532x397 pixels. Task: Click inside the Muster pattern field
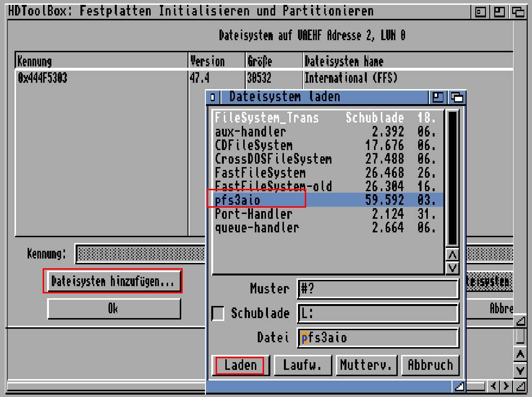377,289
